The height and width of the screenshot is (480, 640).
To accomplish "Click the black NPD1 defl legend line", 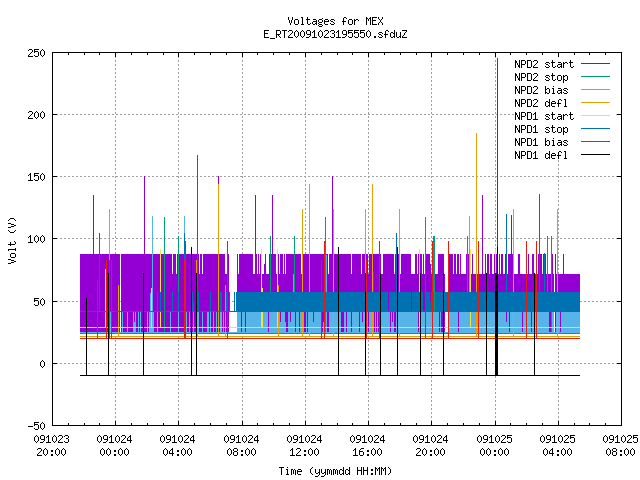I will [x=595, y=155].
